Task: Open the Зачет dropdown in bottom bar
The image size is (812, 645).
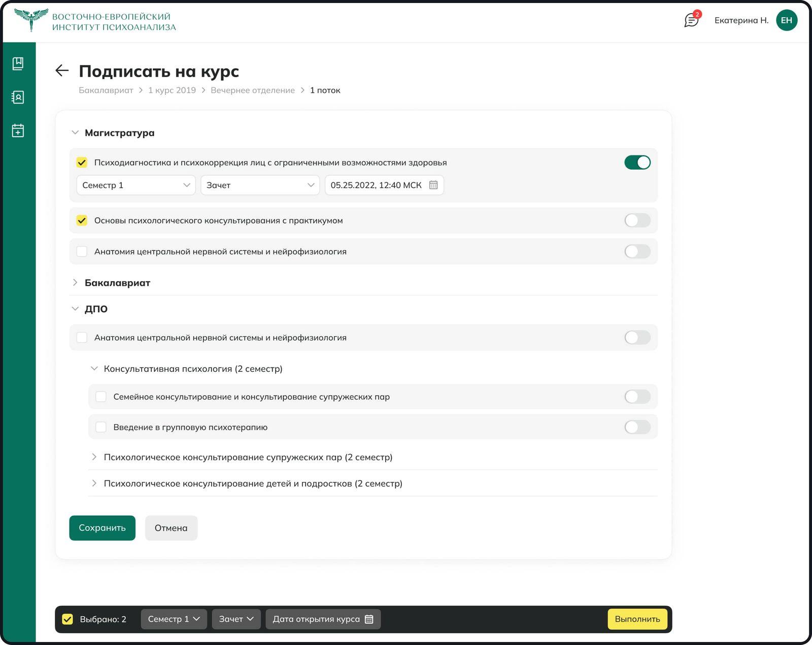Action: 236,619
